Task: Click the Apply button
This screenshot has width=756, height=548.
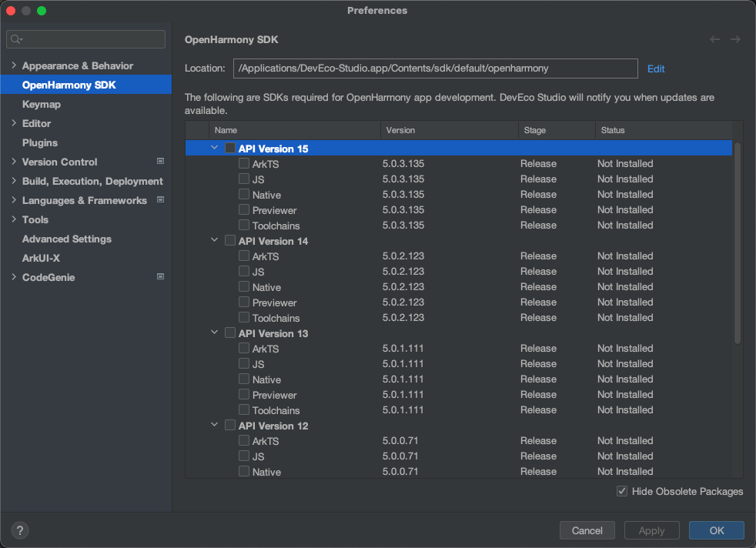Action: (651, 530)
